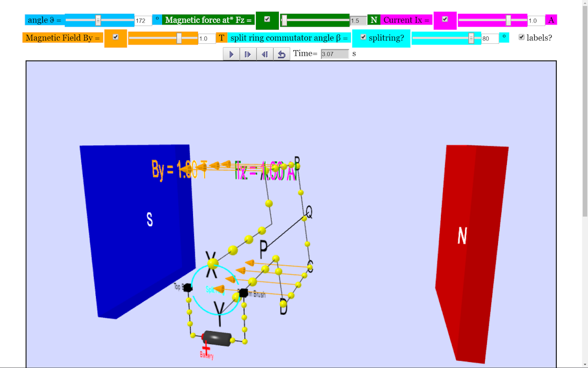The image size is (588, 368).
Task: Click the step forward button
Action: click(x=248, y=54)
